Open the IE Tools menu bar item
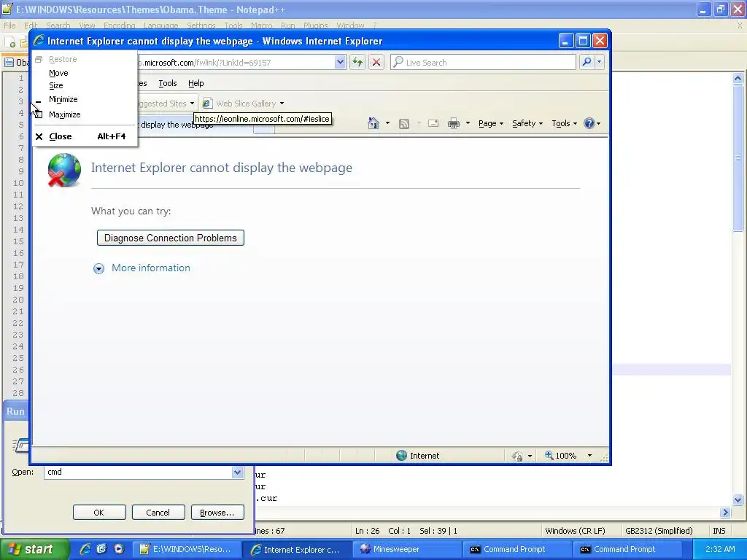The image size is (747, 560). click(x=168, y=83)
